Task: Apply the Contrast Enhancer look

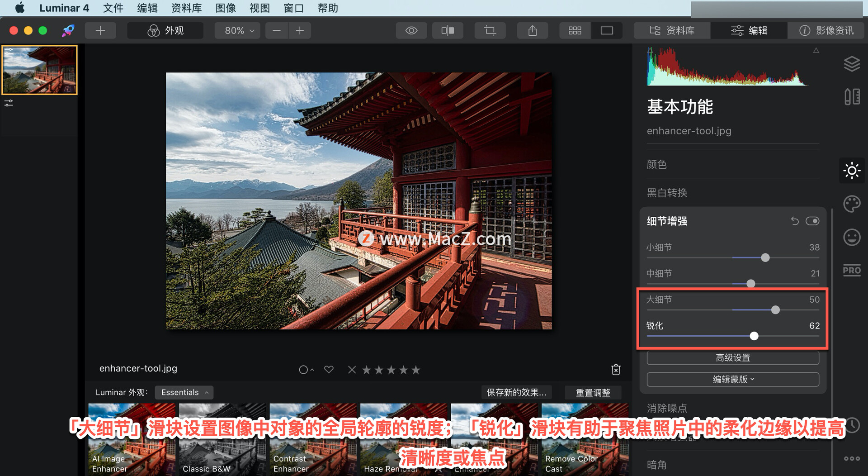Action: (x=312, y=439)
